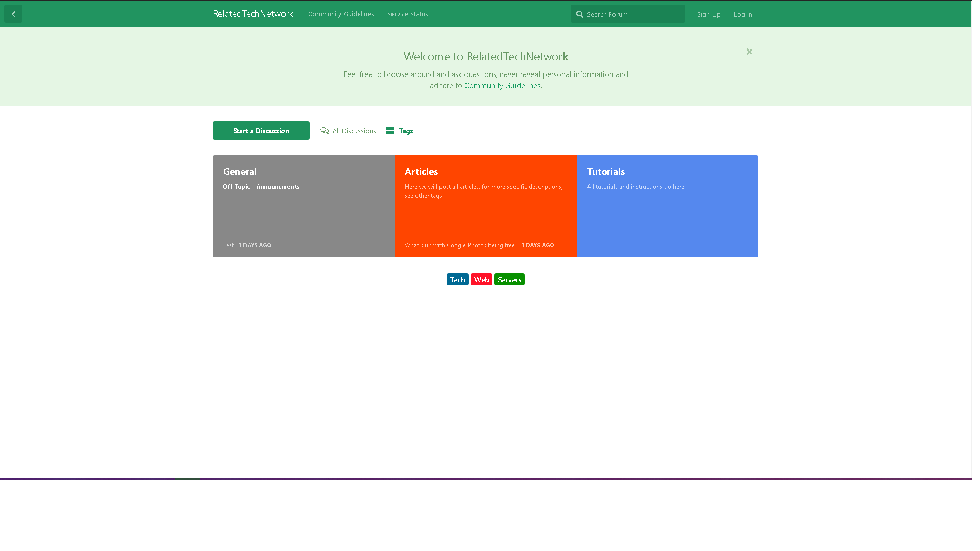Image resolution: width=980 pixels, height=551 pixels.
Task: Open the Google Photos discussion link
Action: point(460,245)
